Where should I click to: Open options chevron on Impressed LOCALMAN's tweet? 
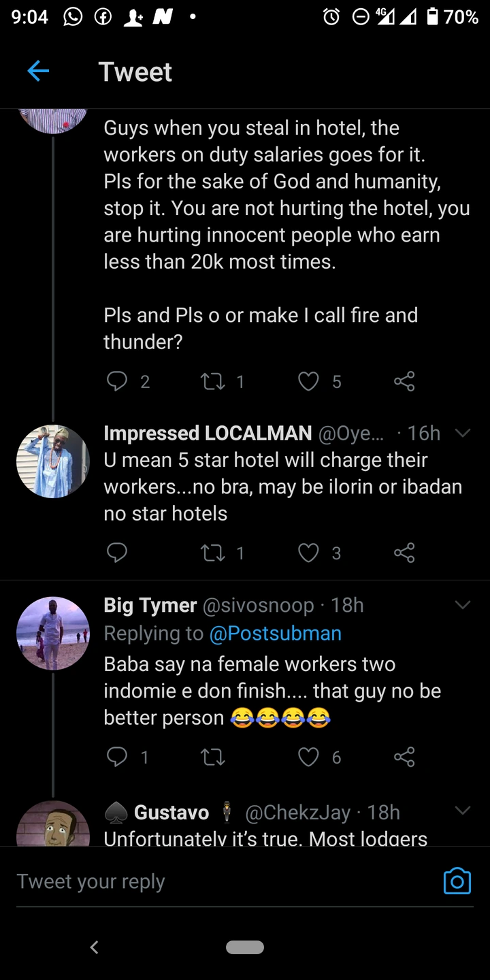(463, 434)
